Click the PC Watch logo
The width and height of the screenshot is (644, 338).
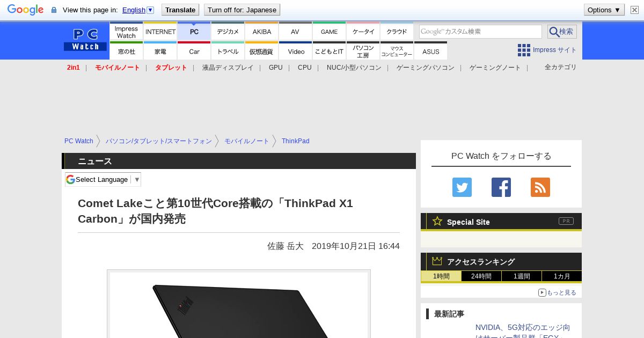tap(85, 40)
